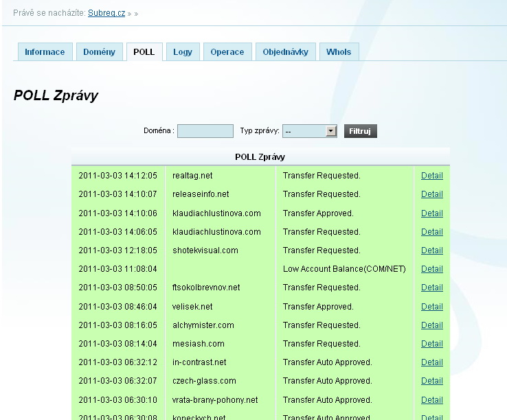Open Detail for velisek.net transfer

point(431,307)
